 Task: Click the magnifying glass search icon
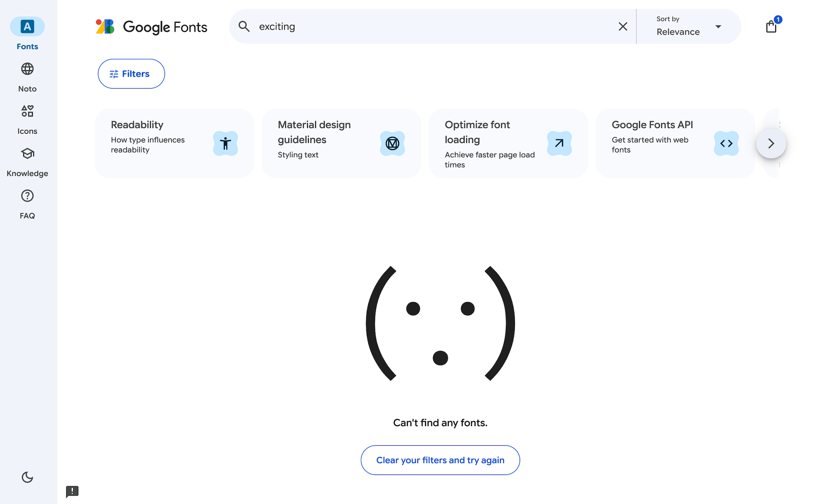244,27
